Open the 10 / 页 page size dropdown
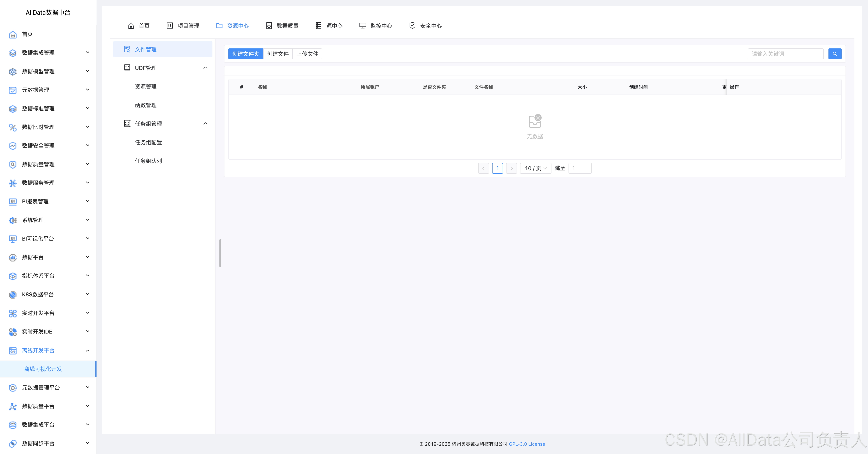 coord(535,168)
